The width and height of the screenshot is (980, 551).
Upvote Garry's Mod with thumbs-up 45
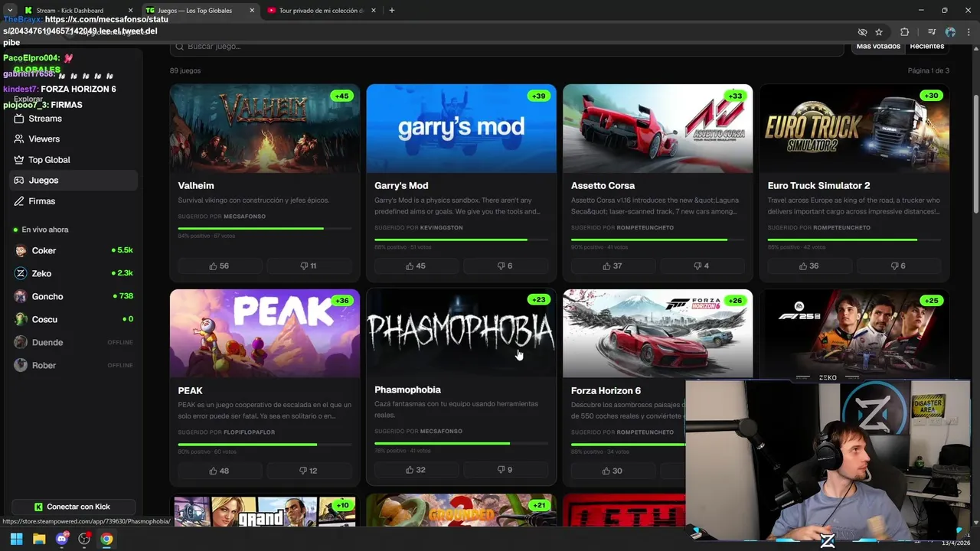pyautogui.click(x=416, y=266)
